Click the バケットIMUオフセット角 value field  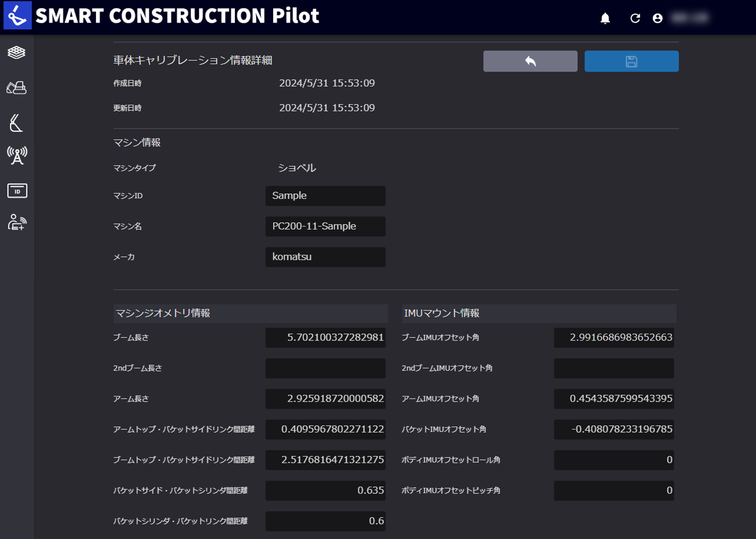pos(614,429)
